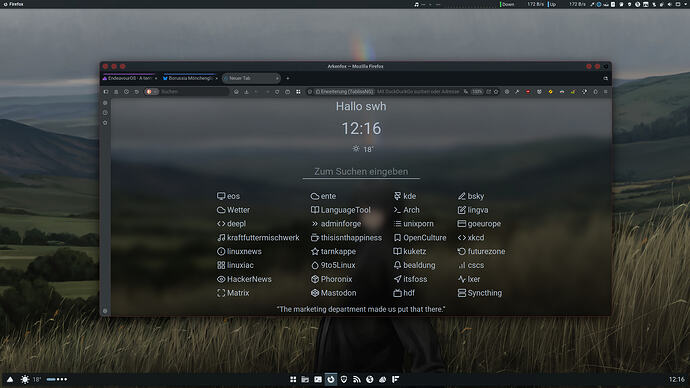Open the Wetter link
This screenshot has width=690, height=388.
click(233, 210)
